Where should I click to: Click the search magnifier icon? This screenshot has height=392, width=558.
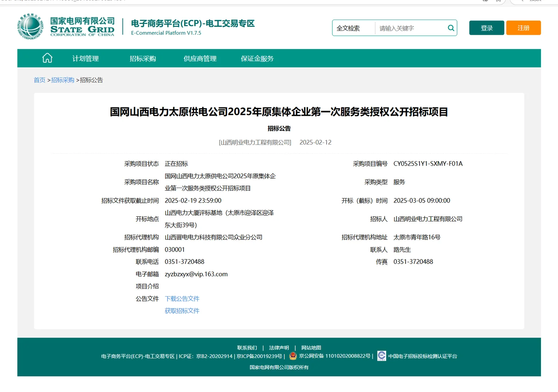point(450,28)
